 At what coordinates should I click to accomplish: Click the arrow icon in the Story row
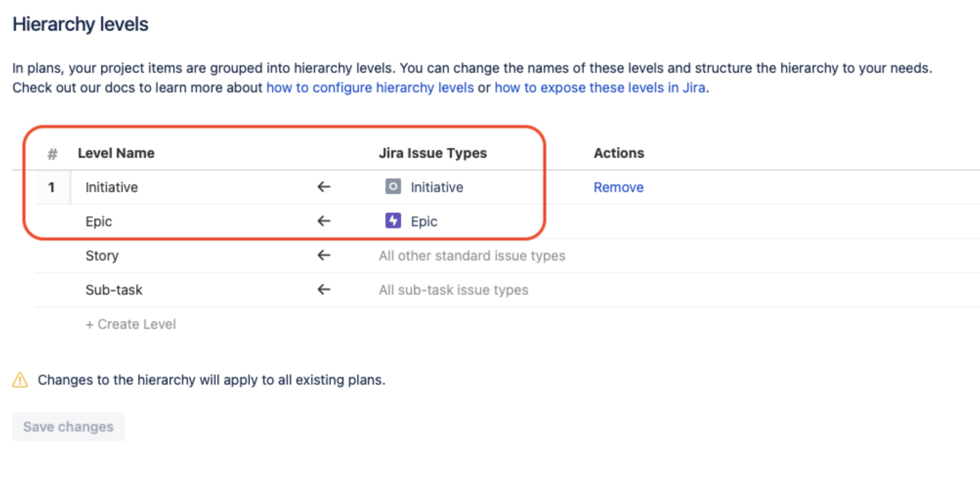324,255
